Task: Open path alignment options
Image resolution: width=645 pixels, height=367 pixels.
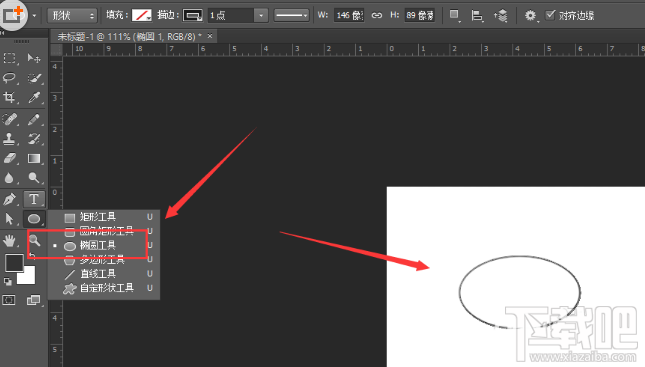Action: pos(477,16)
